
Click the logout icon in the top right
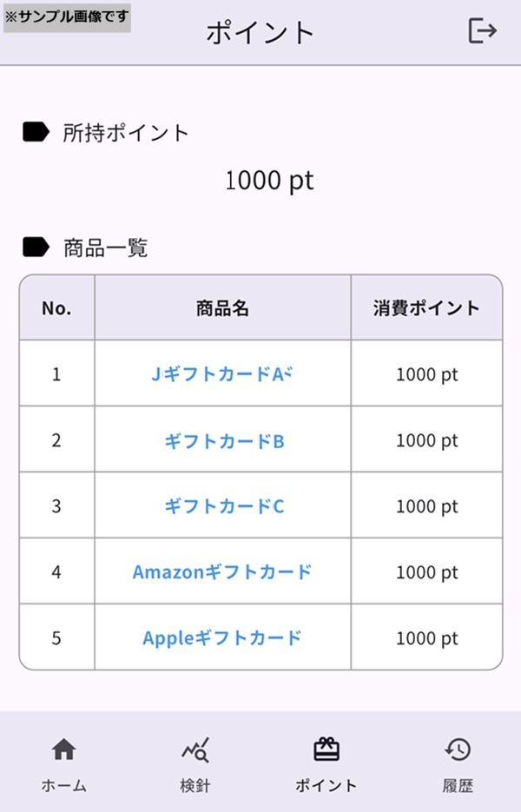[x=480, y=30]
